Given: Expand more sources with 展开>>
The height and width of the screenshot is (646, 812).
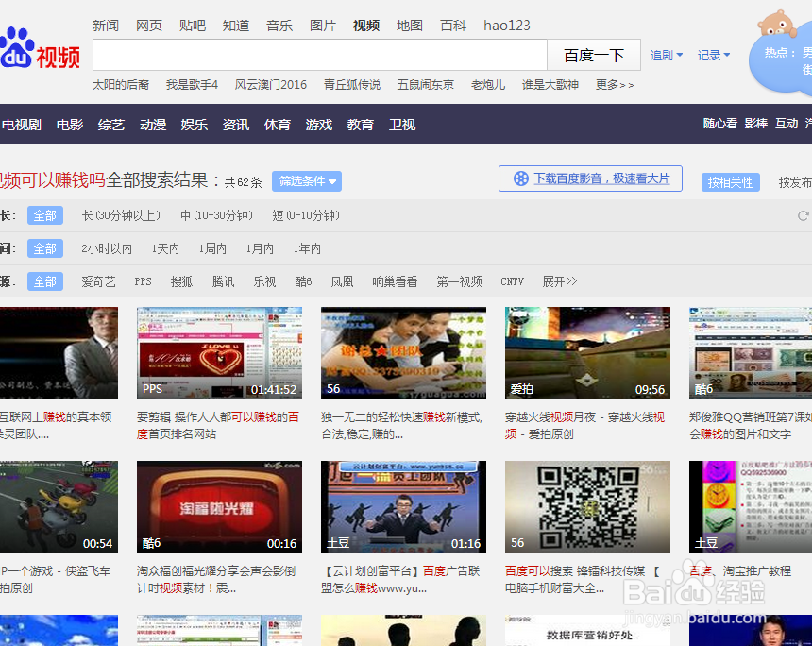Looking at the screenshot, I should (559, 281).
